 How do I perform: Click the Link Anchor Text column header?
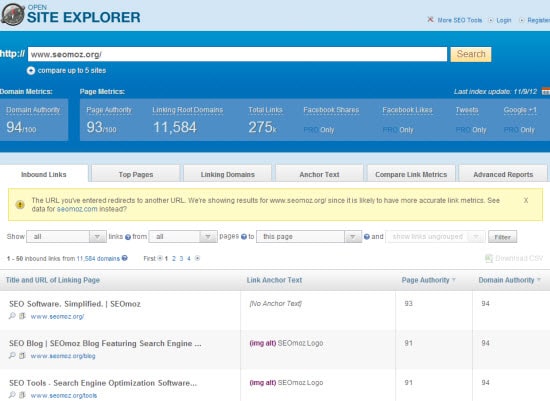click(x=274, y=280)
